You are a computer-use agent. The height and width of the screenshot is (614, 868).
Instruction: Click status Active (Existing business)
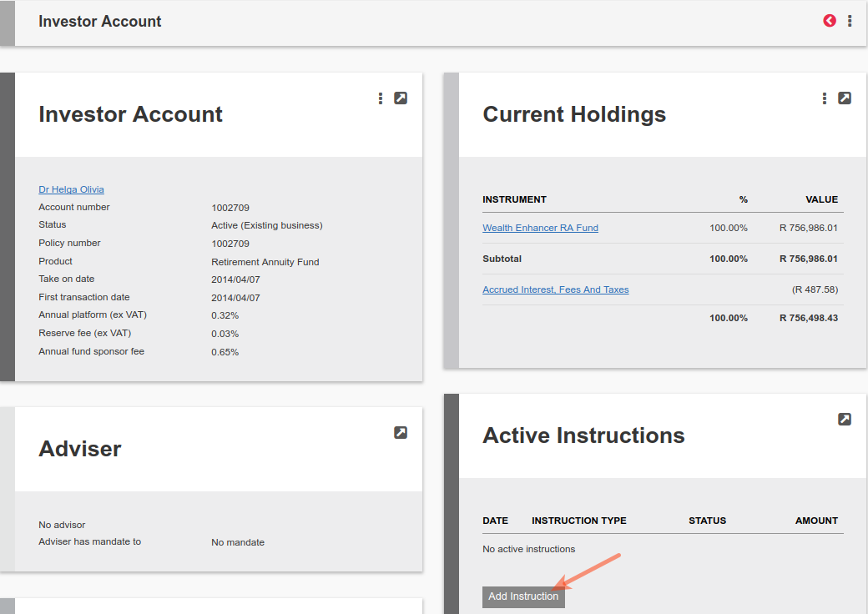(267, 226)
